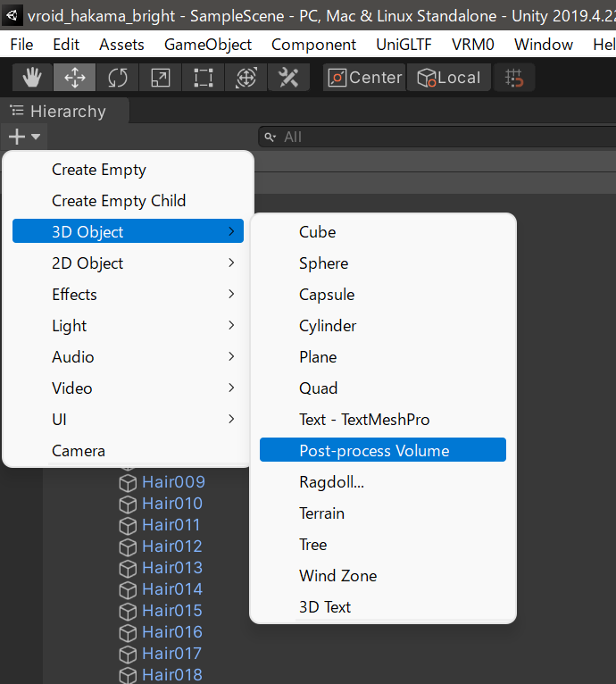The height and width of the screenshot is (684, 616).
Task: Click Hair015 cube icon
Action: tap(128, 611)
